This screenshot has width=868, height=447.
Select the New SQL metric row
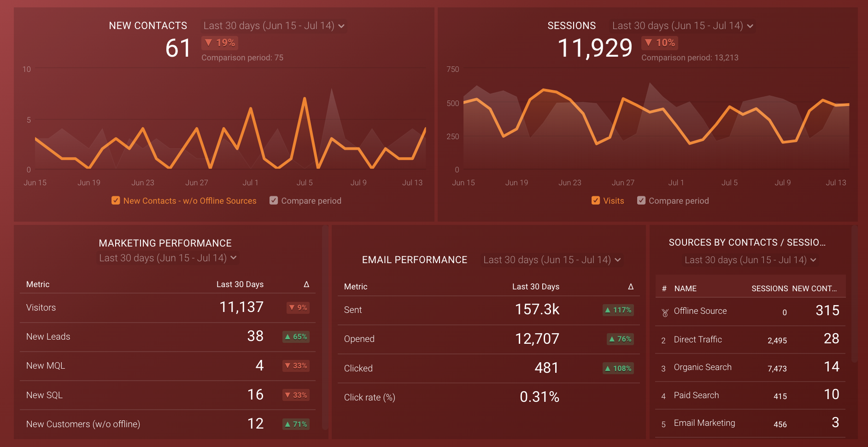tap(168, 395)
